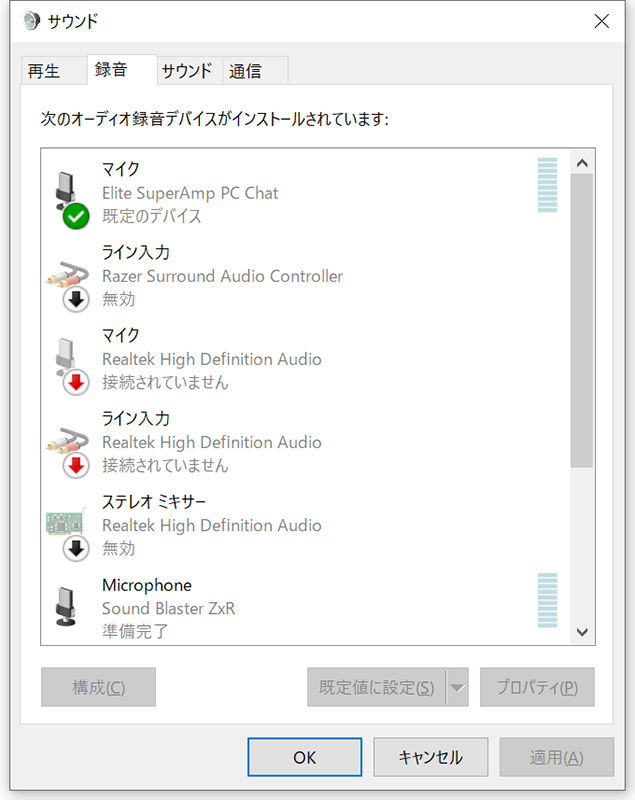Click the disconnected Realtek microphone icon
The image size is (635, 800).
click(x=66, y=355)
